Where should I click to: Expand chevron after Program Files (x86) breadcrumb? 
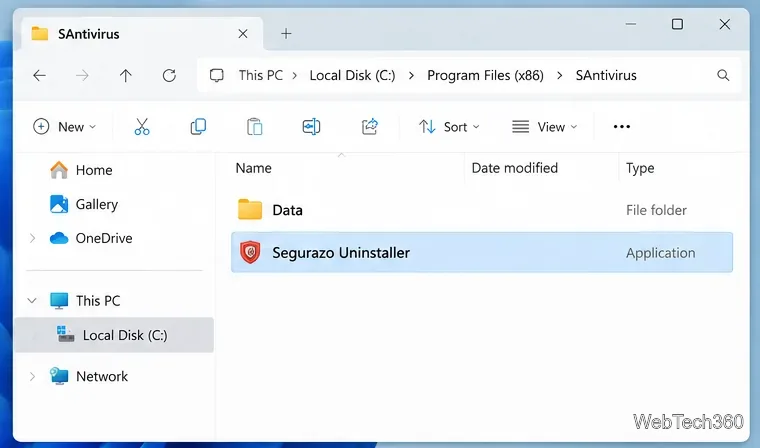coord(559,76)
